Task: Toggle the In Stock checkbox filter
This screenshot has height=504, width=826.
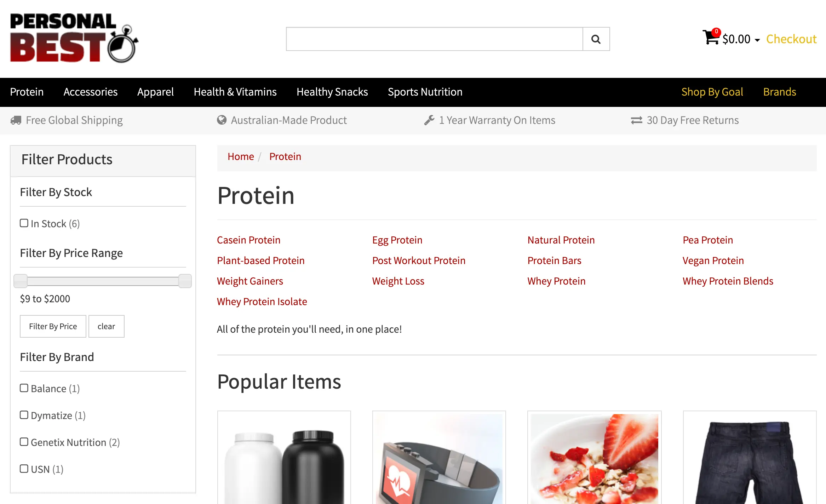Action: tap(24, 223)
